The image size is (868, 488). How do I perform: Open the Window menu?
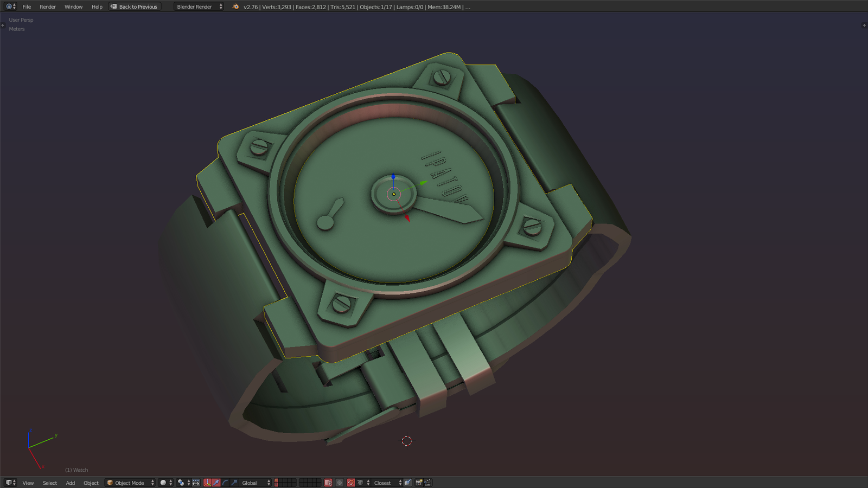[73, 7]
